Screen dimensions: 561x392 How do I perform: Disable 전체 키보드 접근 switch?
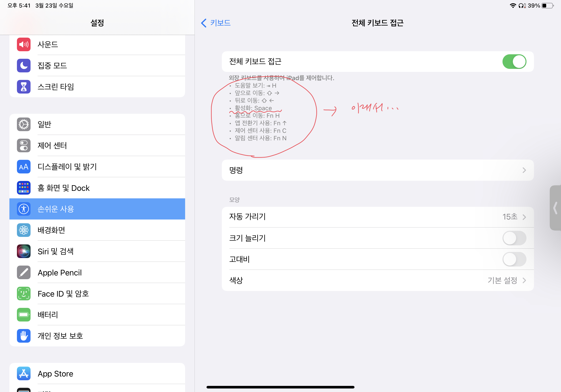tap(514, 62)
